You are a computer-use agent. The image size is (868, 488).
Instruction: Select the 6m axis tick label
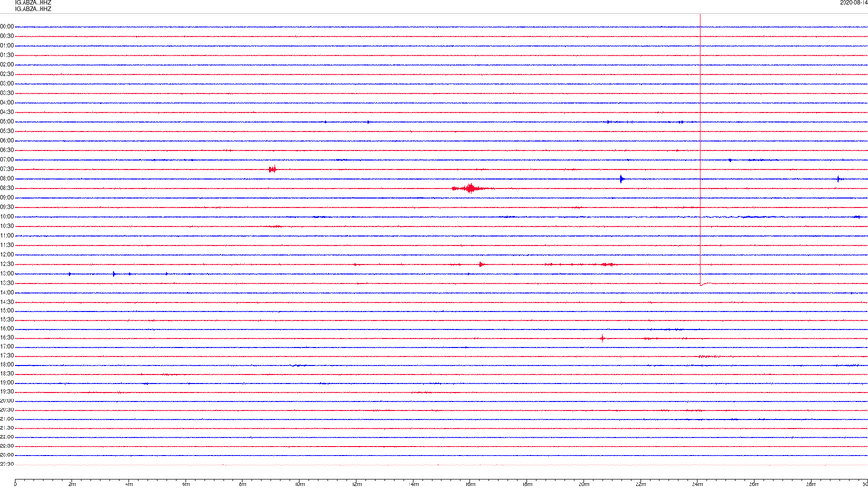click(x=186, y=484)
